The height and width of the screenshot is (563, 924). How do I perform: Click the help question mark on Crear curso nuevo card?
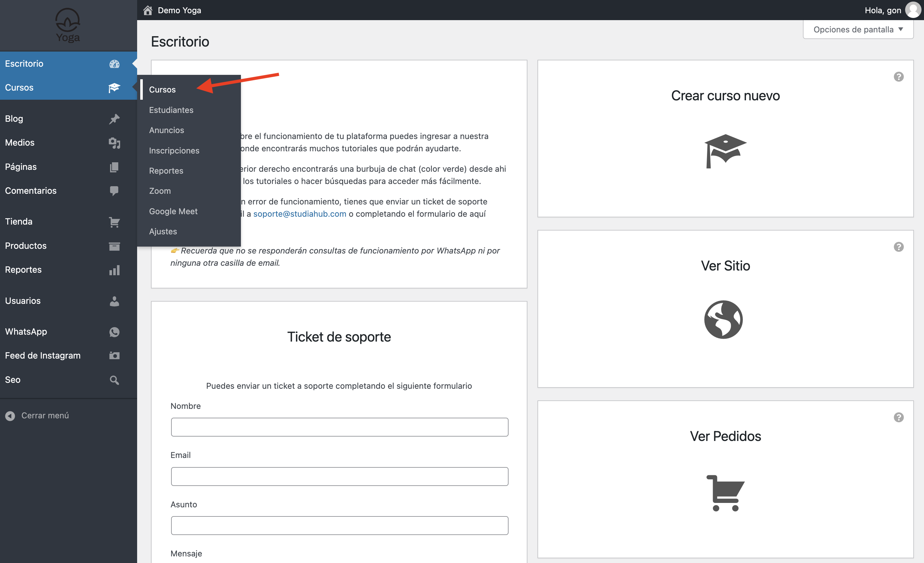898,77
